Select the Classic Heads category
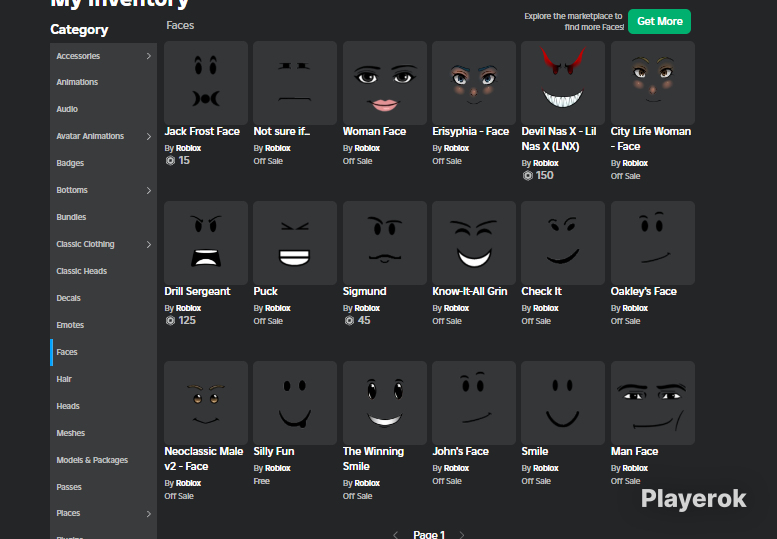The image size is (777, 539). tap(104, 271)
